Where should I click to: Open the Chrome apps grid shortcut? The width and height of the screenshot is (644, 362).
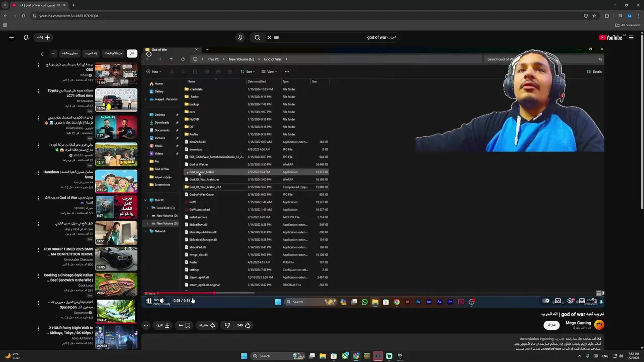pos(5,25)
